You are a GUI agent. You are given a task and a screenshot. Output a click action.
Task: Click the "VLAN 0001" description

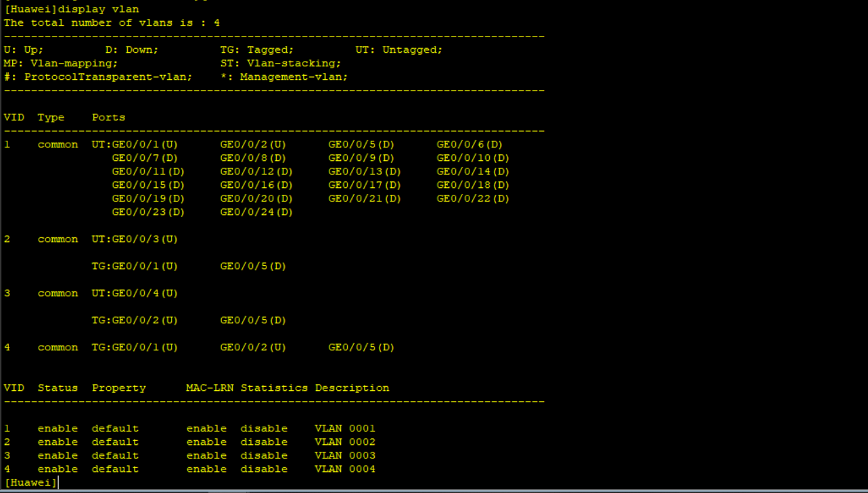tap(345, 428)
